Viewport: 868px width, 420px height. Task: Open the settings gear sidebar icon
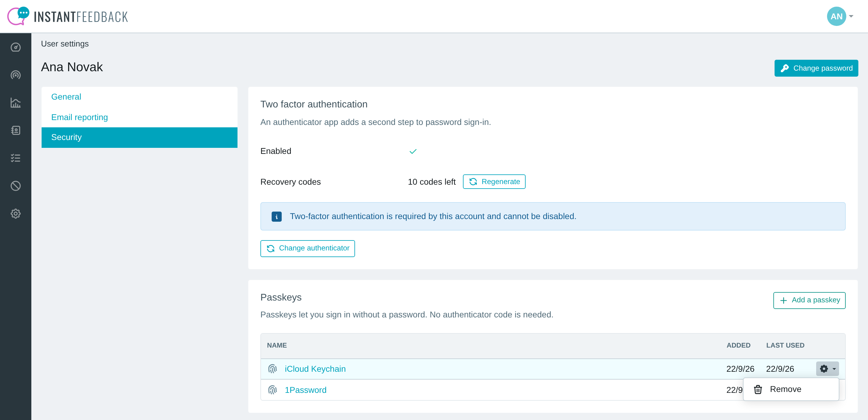click(15, 214)
